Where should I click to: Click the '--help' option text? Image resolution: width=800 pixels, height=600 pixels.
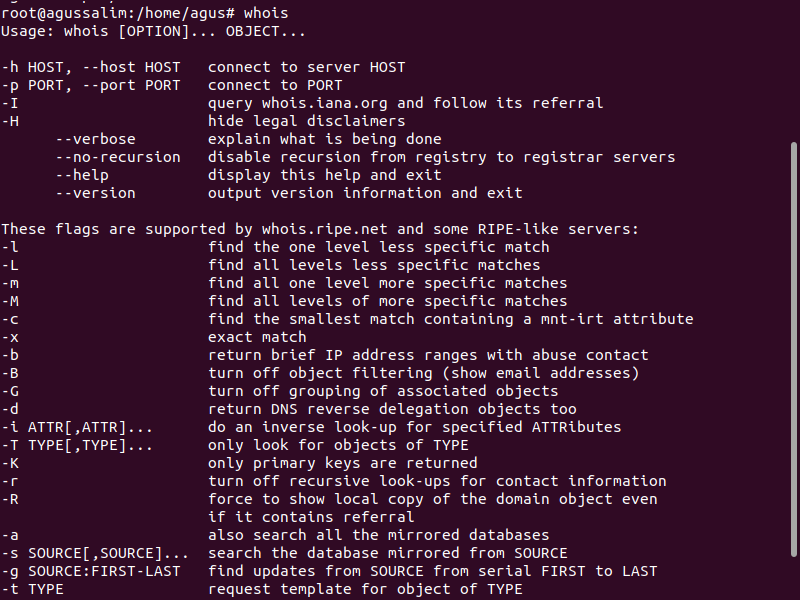point(82,176)
